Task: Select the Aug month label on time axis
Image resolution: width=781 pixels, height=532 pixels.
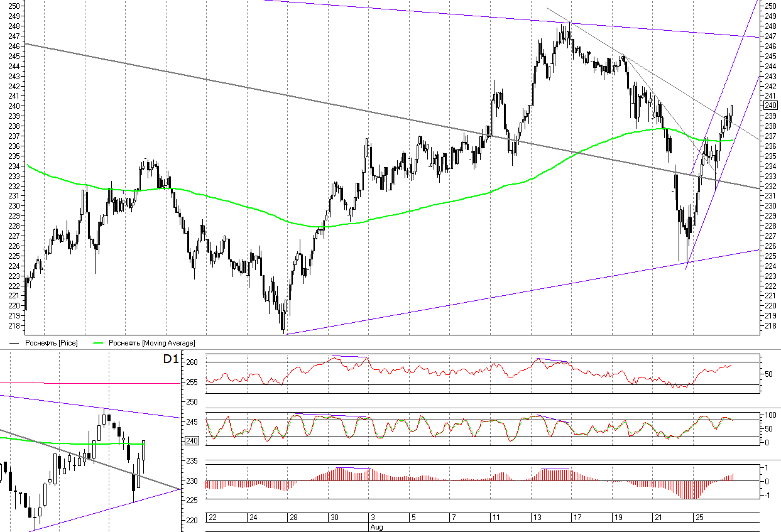Action: [x=376, y=527]
